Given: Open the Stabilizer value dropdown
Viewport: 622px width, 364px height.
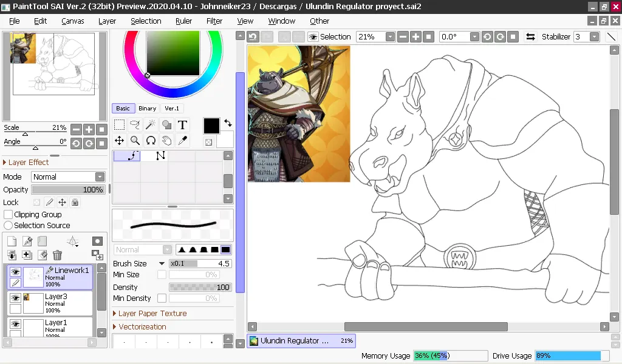Looking at the screenshot, I should point(594,37).
